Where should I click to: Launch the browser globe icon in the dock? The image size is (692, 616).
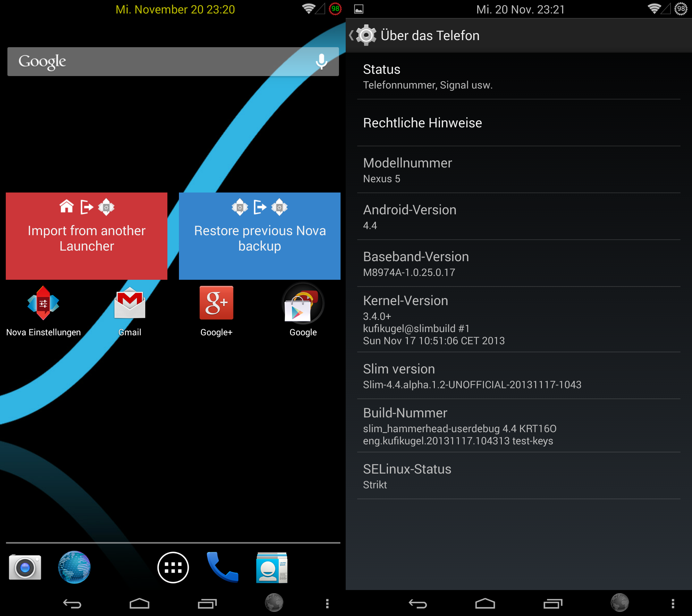coord(74,567)
